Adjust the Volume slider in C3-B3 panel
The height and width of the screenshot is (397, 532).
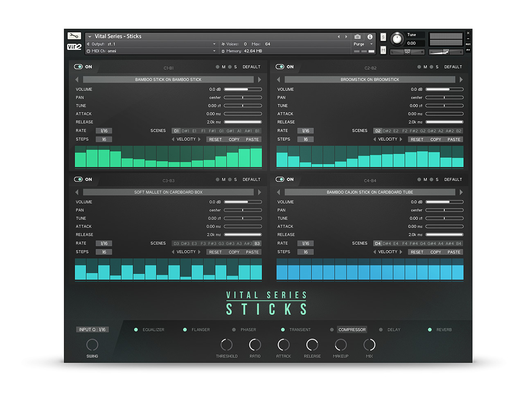click(243, 202)
